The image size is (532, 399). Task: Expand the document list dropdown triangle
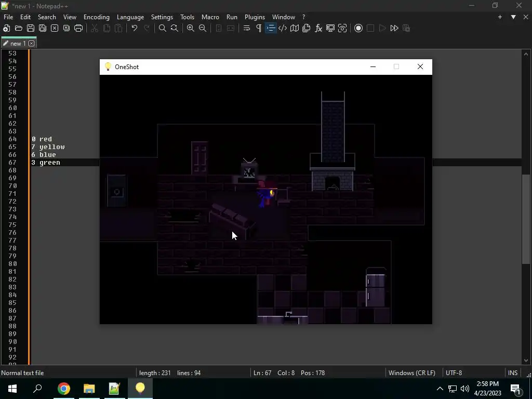513,17
